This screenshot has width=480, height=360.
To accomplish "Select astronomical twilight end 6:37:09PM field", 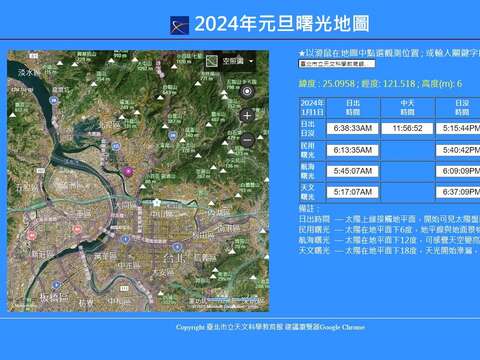I will [458, 192].
